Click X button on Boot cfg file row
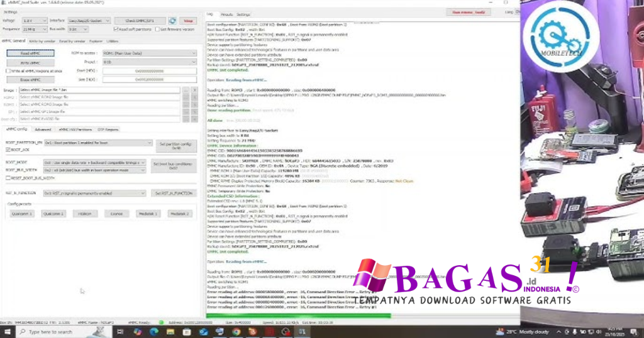The height and width of the screenshot is (338, 644). click(194, 119)
